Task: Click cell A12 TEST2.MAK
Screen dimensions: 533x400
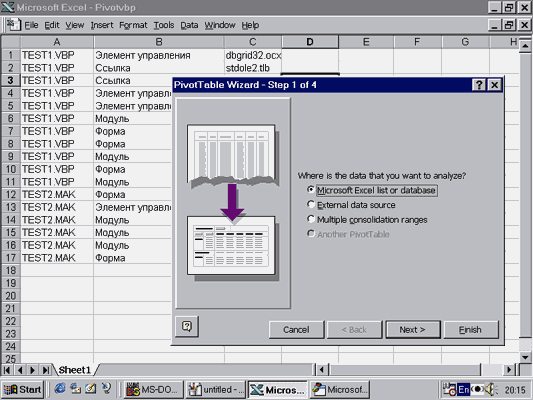Action: click(x=57, y=194)
